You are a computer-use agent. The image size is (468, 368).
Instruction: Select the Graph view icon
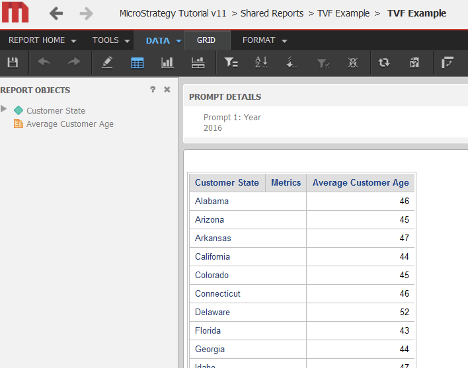(167, 62)
